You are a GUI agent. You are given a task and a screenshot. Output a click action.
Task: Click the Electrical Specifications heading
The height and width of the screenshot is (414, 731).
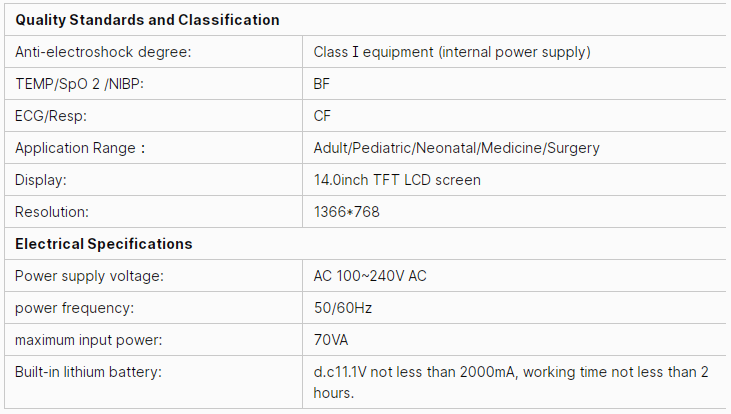[104, 244]
